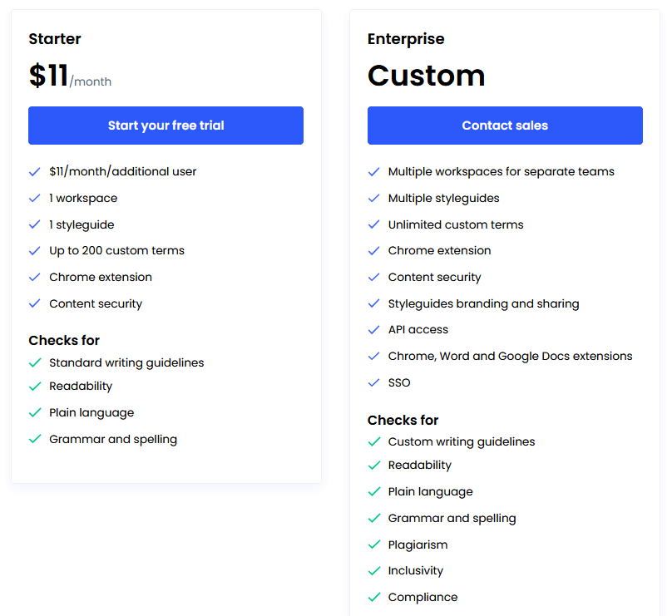Viewport: 672px width, 616px height.
Task: Click the green checkmark beside Compliance
Action: tap(373, 598)
